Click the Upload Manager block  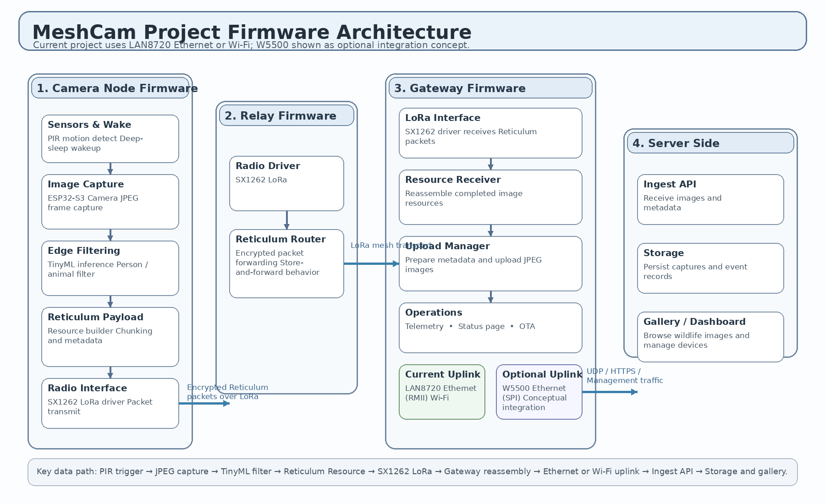point(490,263)
